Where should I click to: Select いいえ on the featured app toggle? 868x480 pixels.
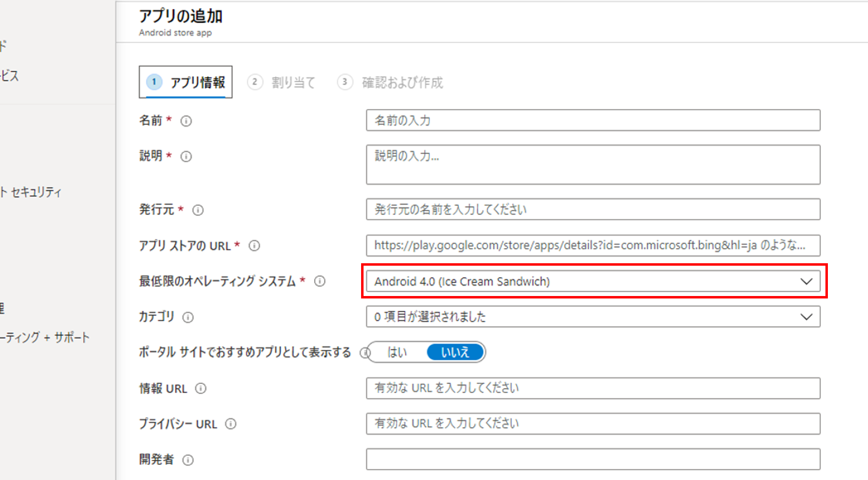coord(455,352)
